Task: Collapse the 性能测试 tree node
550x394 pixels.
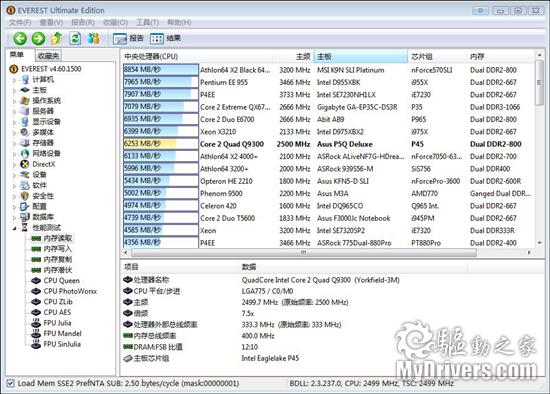Action: tap(14, 228)
